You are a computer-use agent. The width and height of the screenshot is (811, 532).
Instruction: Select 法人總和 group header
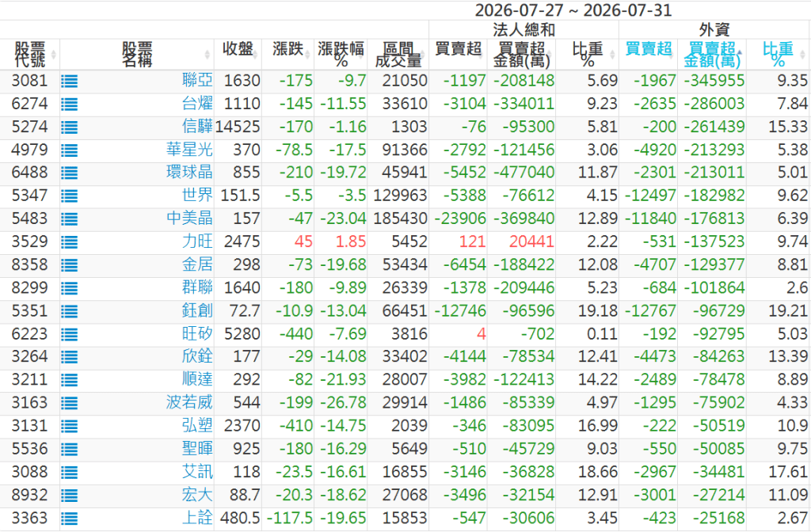524,29
